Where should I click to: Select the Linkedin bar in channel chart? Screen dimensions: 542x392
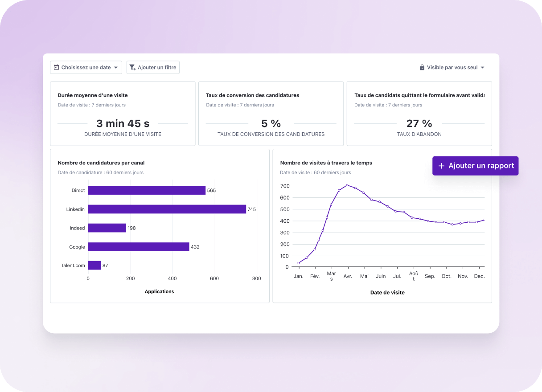(167, 209)
